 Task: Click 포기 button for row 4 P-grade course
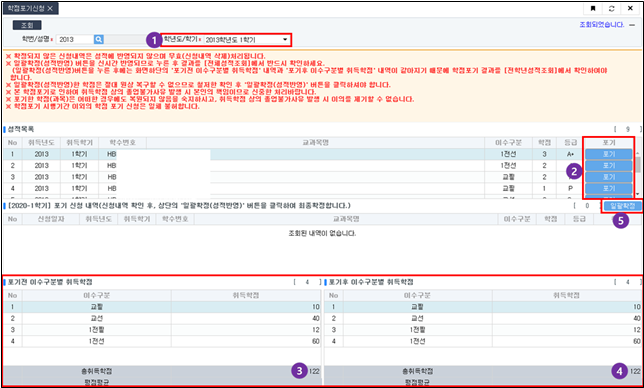tap(609, 188)
